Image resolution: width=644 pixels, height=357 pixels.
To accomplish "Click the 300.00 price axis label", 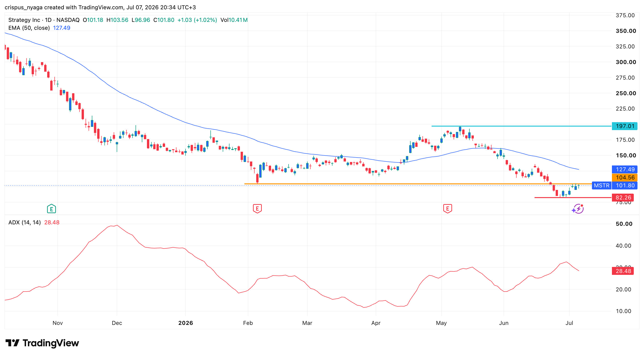I will click(x=626, y=62).
